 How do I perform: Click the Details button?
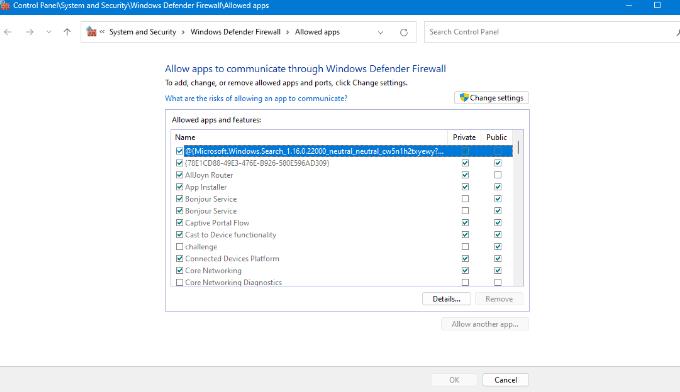click(446, 299)
